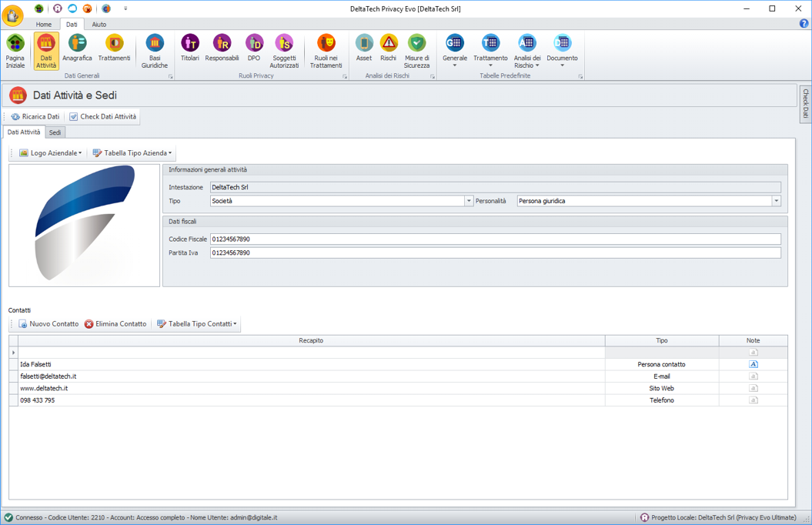Open Tabella Tipo Azienda dropdown
This screenshot has width=812, height=525.
[x=132, y=152]
